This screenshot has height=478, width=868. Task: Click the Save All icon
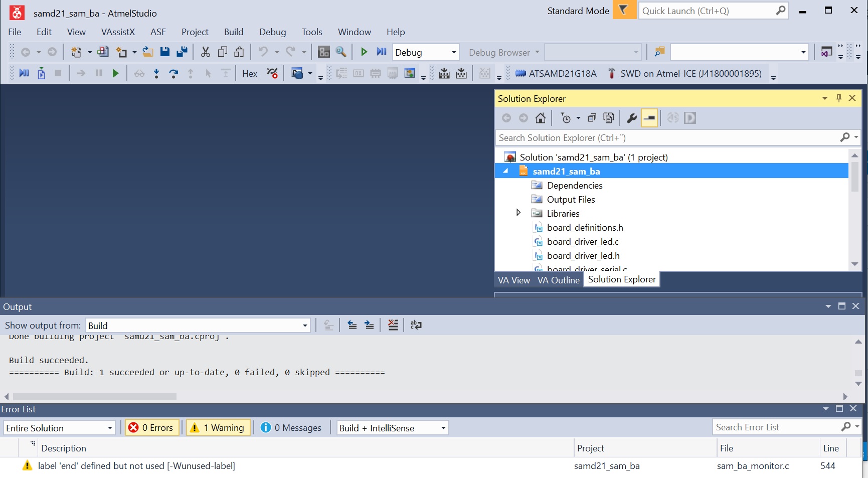coord(182,52)
